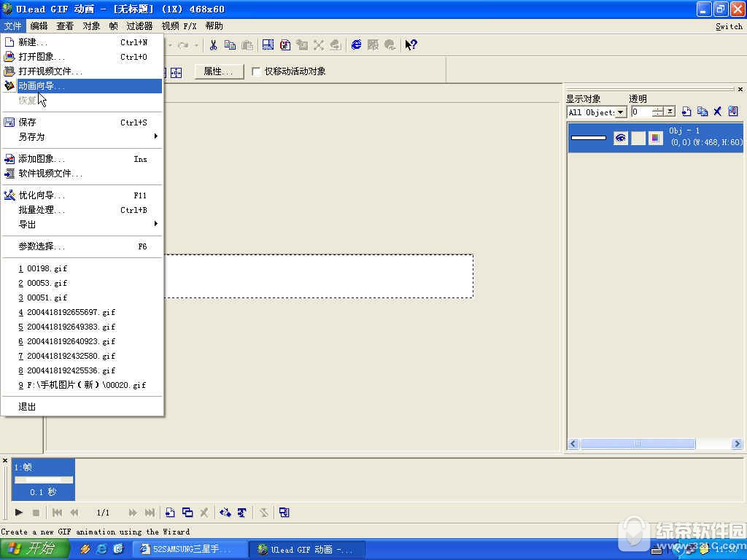Click the stop animation button
The width and height of the screenshot is (747, 560).
click(x=36, y=513)
